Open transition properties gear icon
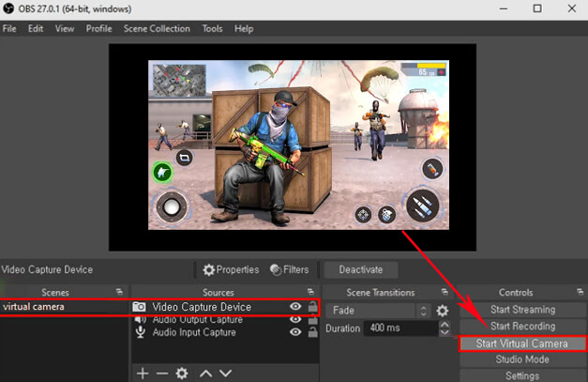 coord(442,311)
